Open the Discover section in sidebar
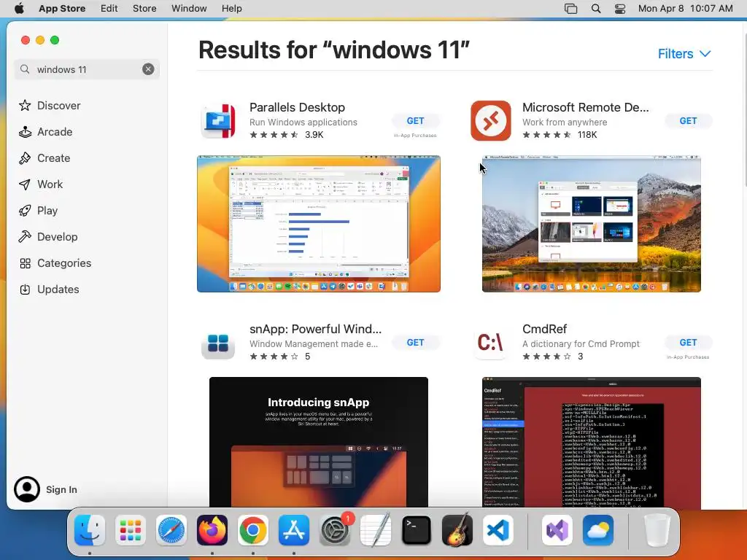Screen dimensions: 747x560 point(50,105)
